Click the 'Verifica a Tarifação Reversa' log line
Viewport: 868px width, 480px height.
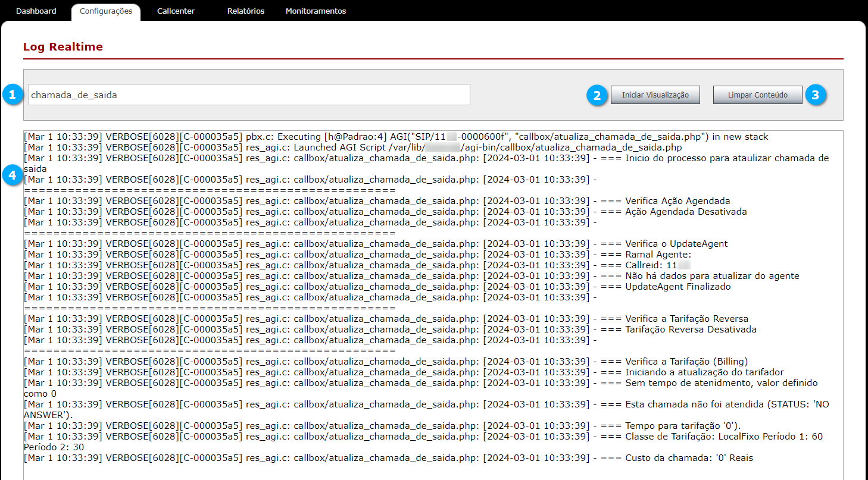[x=386, y=319]
